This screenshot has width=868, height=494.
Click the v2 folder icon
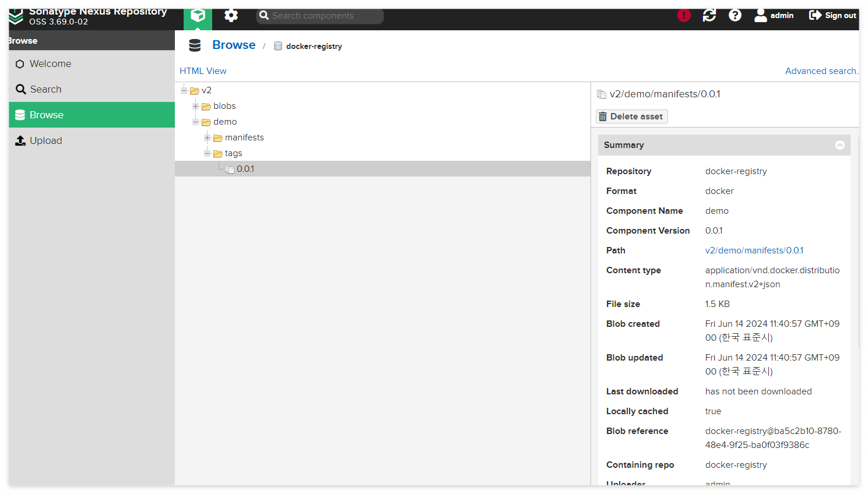click(195, 91)
